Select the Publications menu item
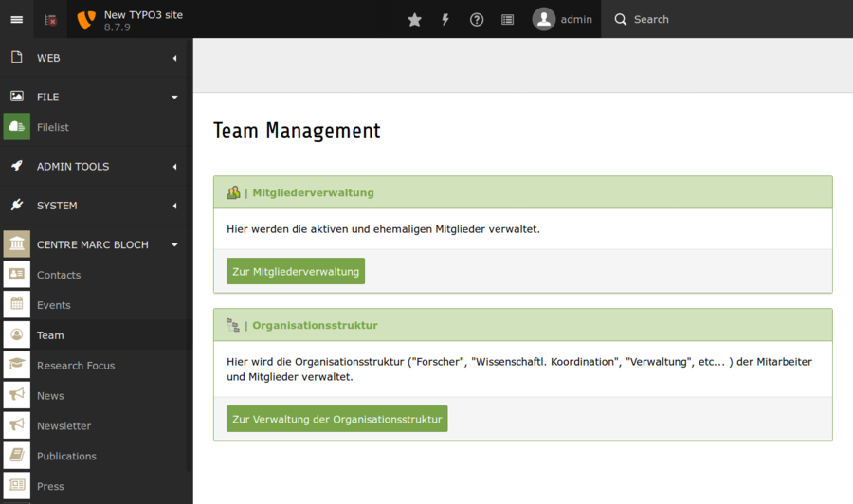 point(66,457)
